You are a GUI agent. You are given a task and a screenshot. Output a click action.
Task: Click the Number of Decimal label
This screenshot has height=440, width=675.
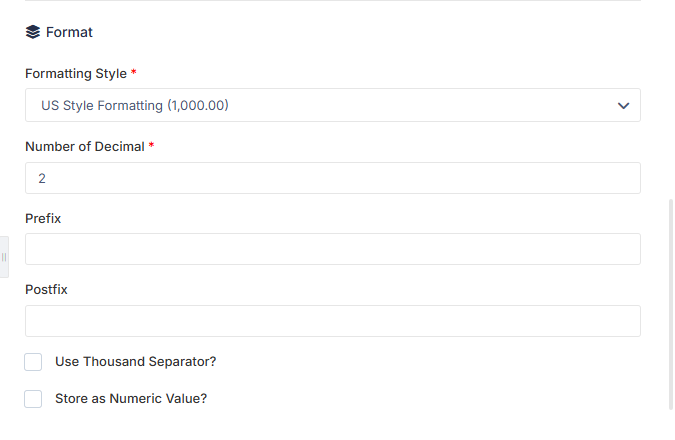tap(85, 147)
